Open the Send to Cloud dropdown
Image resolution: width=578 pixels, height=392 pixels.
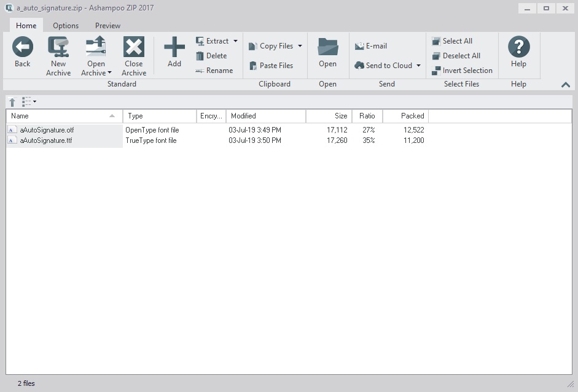tap(418, 66)
